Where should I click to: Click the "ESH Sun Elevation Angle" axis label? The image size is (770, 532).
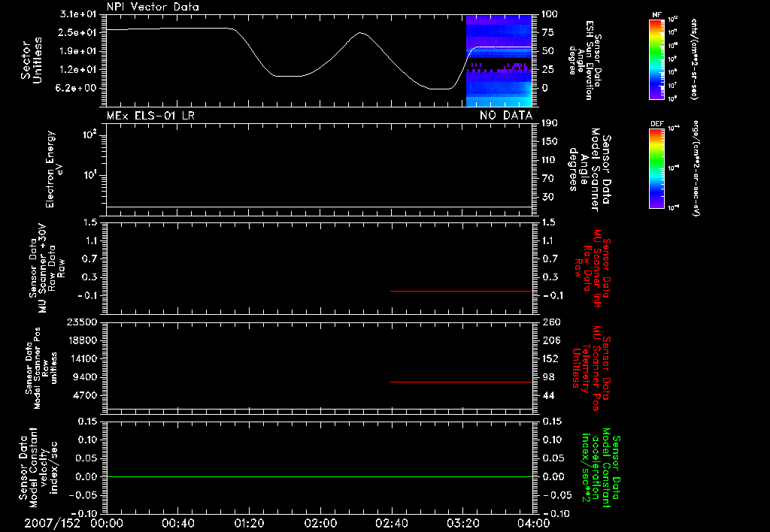[x=584, y=61]
